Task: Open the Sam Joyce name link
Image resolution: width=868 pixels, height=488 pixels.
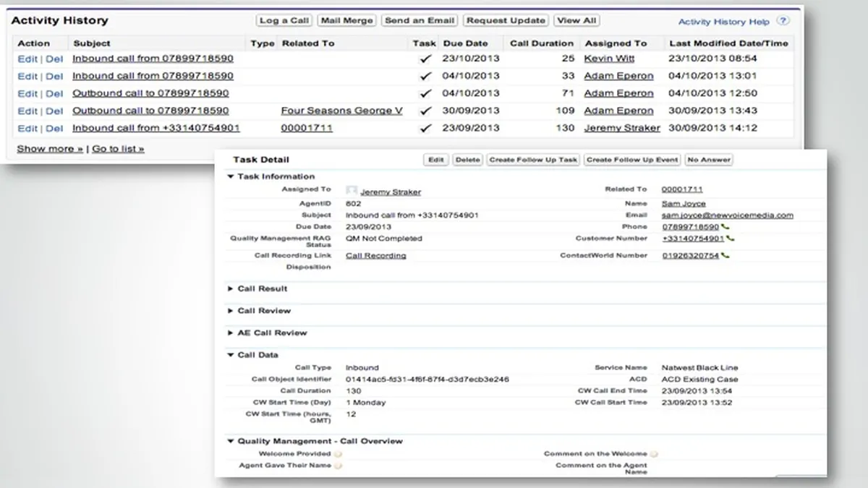Action: tap(684, 204)
